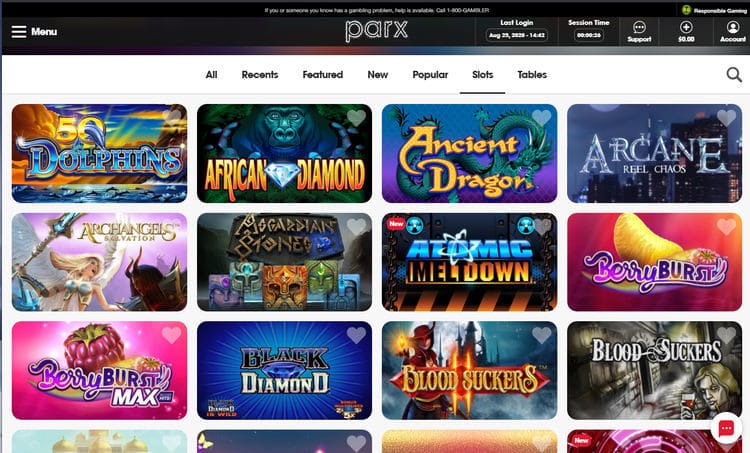Click the Responsible Gaming icon
The height and width of the screenshot is (453, 750).
tap(686, 10)
